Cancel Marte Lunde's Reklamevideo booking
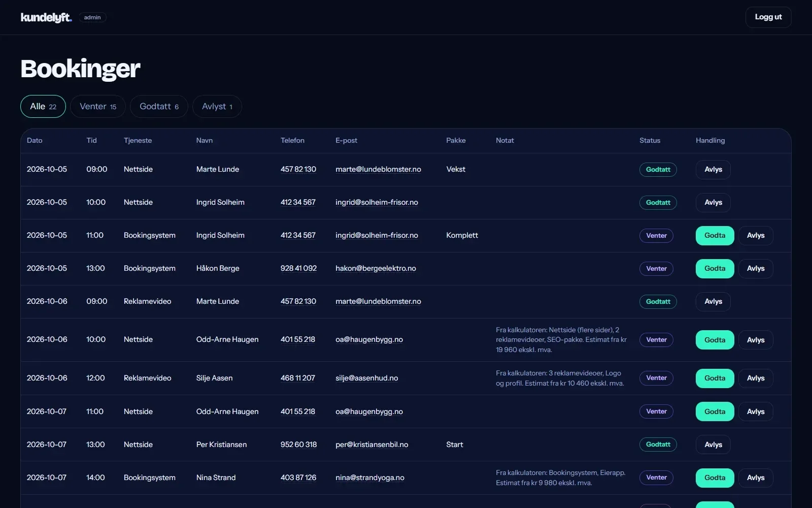This screenshot has width=812, height=508. [713, 301]
